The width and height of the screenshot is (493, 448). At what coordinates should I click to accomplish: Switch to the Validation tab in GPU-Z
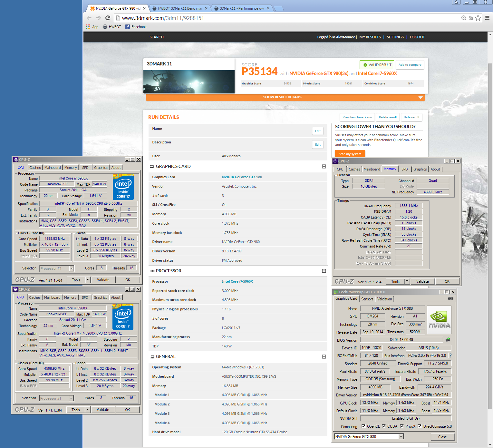pyautogui.click(x=385, y=299)
